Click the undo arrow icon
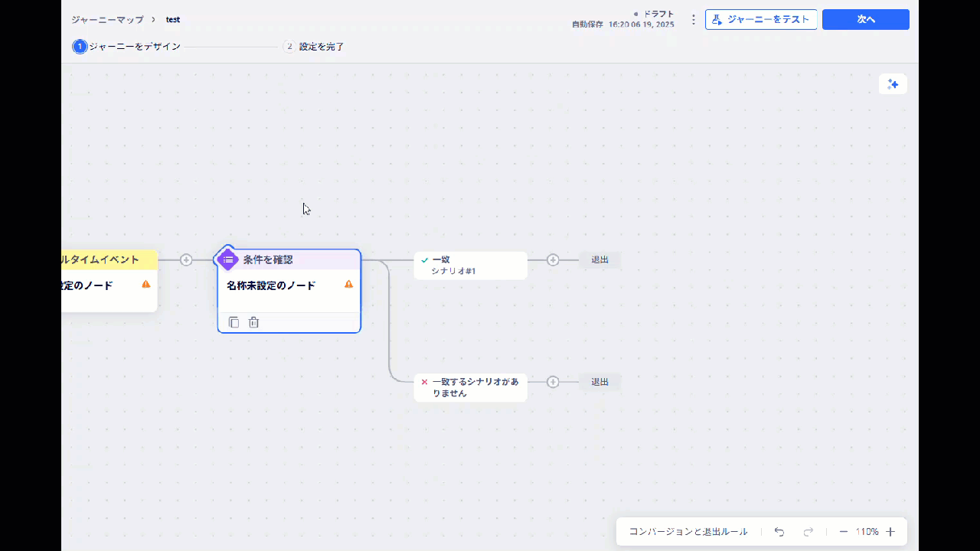 click(779, 532)
